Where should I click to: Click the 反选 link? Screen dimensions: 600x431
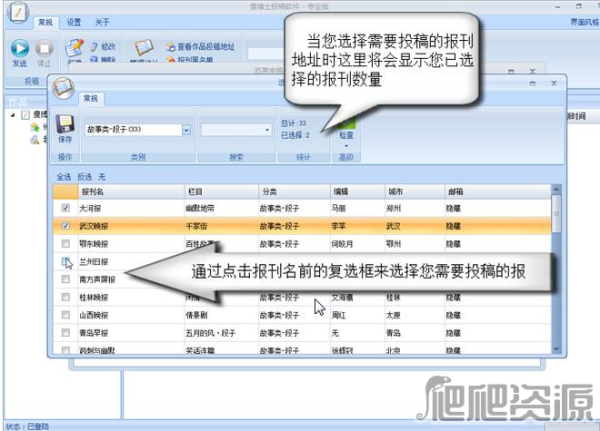point(85,177)
